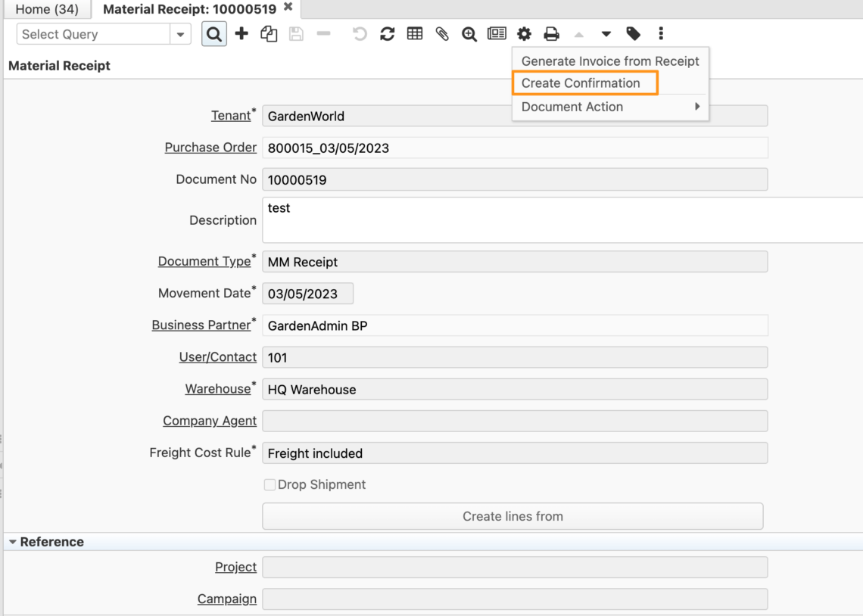
Task: Open the Business Partner link
Action: pos(203,325)
